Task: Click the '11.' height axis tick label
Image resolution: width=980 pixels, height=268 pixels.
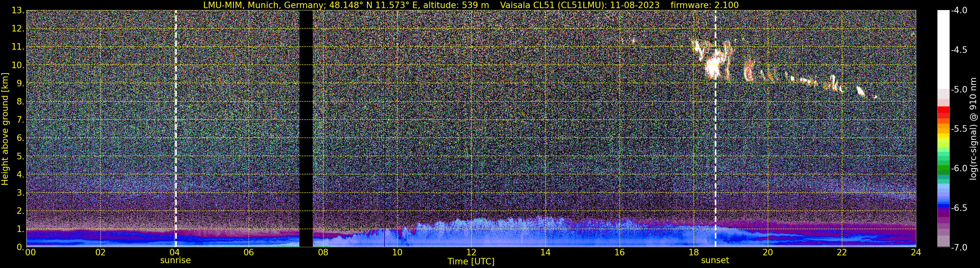Action: [x=18, y=47]
